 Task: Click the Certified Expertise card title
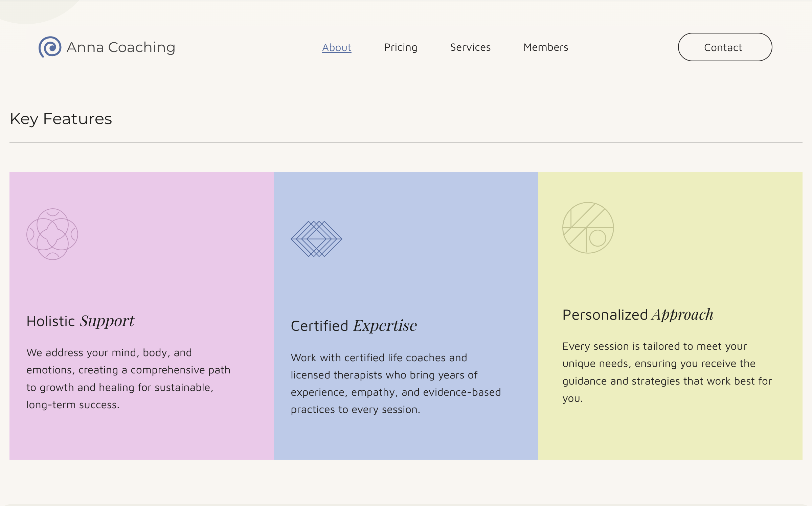pos(354,326)
